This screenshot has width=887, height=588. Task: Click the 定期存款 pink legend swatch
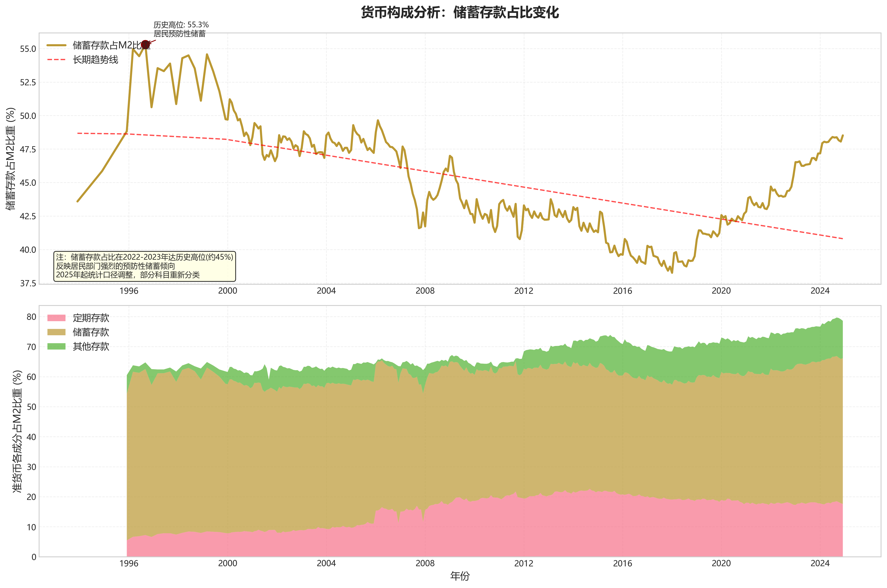click(x=56, y=318)
